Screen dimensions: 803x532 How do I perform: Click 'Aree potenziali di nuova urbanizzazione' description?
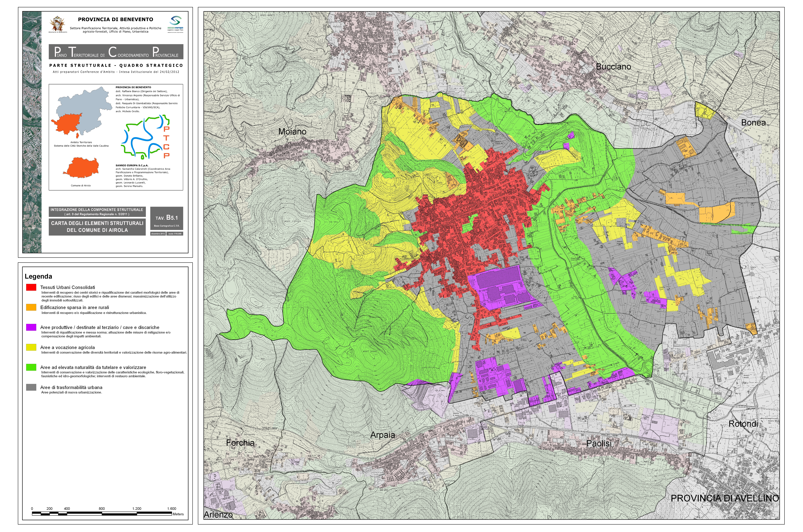72,393
